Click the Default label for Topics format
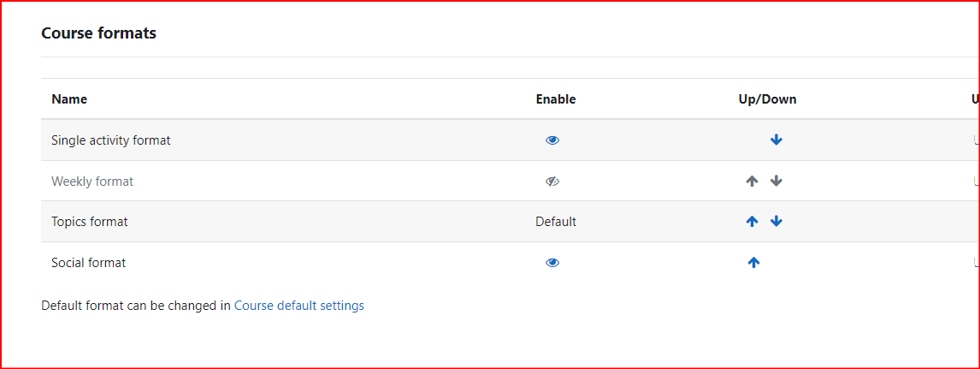The height and width of the screenshot is (369, 980). (x=556, y=222)
